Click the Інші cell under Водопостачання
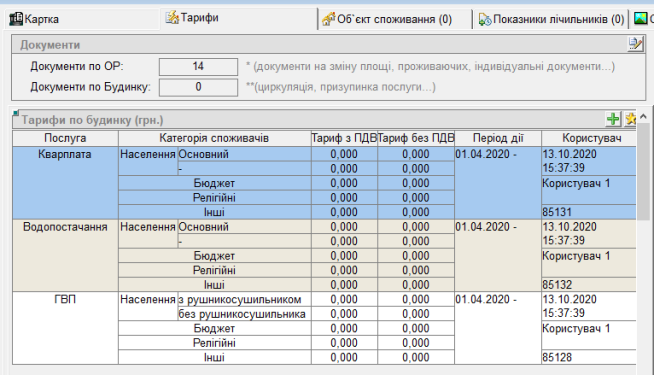 click(214, 284)
